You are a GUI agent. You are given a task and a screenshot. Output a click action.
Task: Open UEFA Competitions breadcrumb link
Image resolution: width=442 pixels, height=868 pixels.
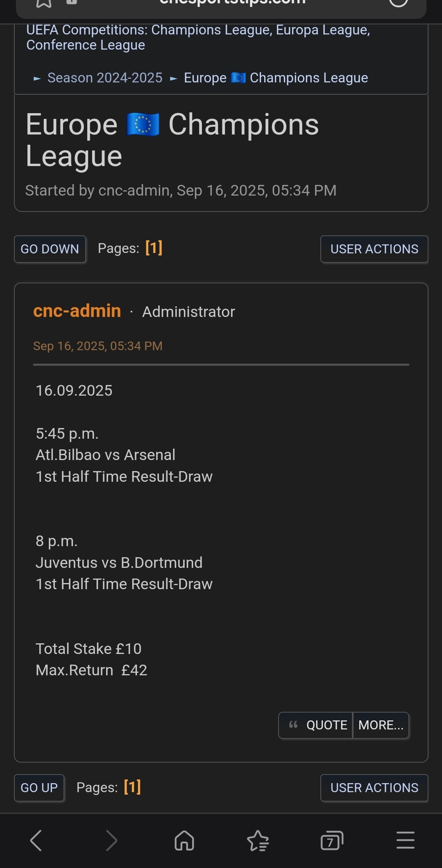pos(198,37)
